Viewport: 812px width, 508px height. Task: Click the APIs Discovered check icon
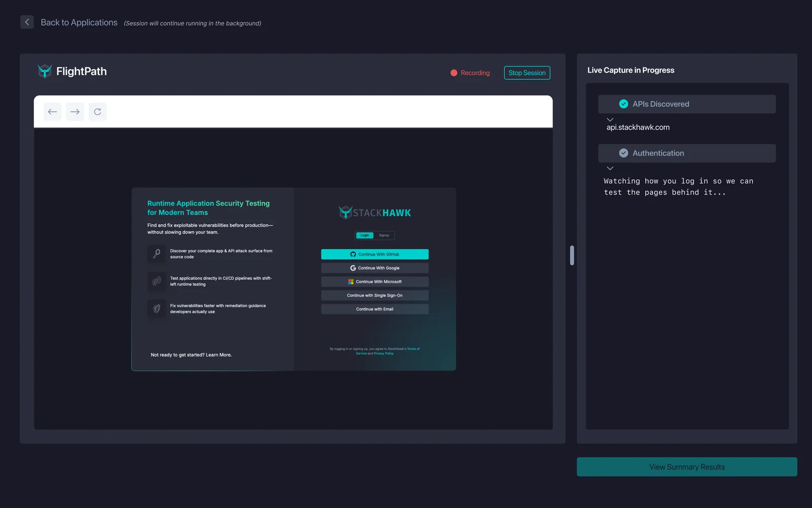(x=624, y=104)
